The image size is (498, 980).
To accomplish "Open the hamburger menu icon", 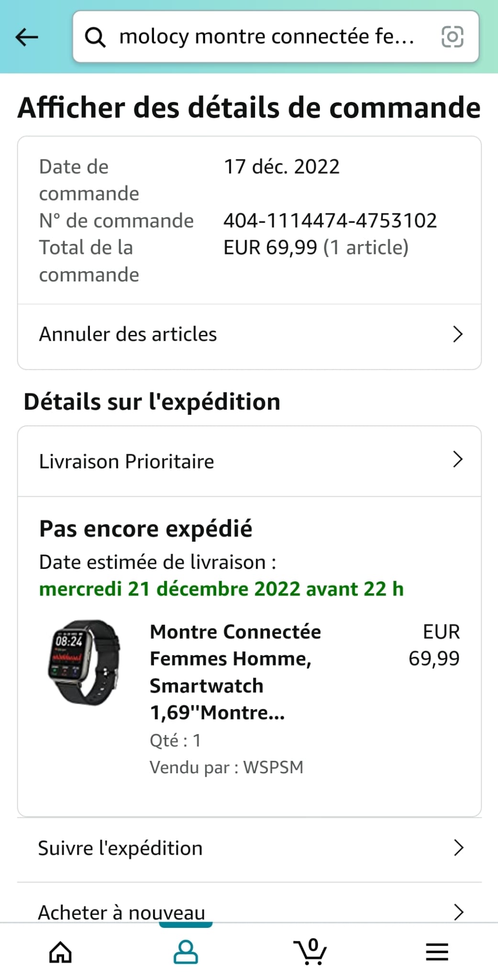I will [x=437, y=952].
